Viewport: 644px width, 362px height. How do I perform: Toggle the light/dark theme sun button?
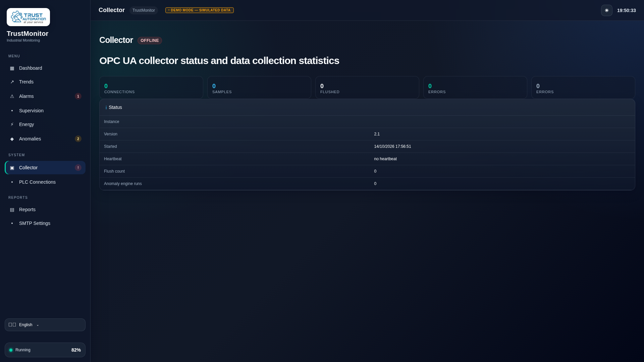(x=607, y=10)
